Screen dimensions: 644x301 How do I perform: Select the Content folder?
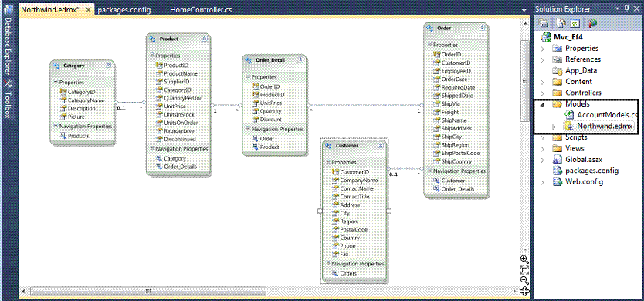click(x=578, y=82)
